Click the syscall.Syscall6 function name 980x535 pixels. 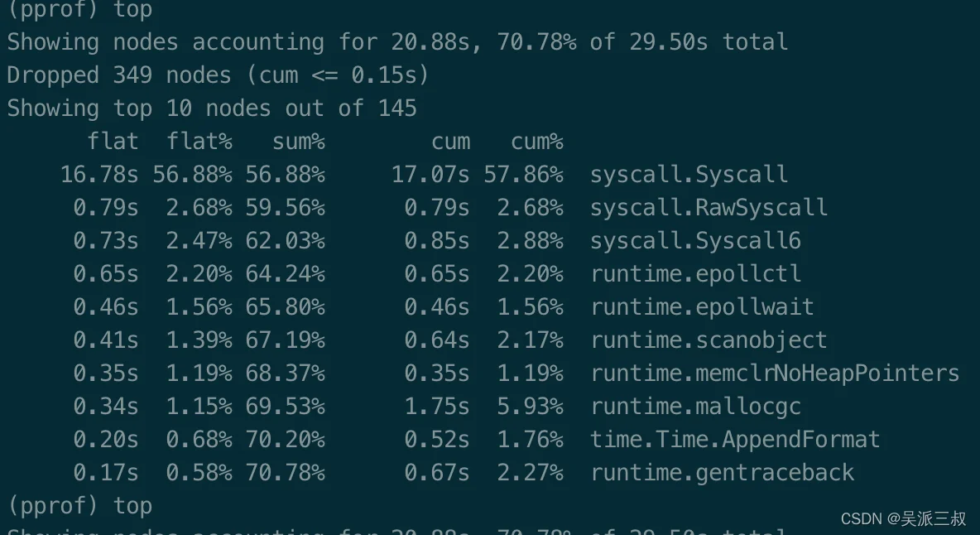[695, 240]
